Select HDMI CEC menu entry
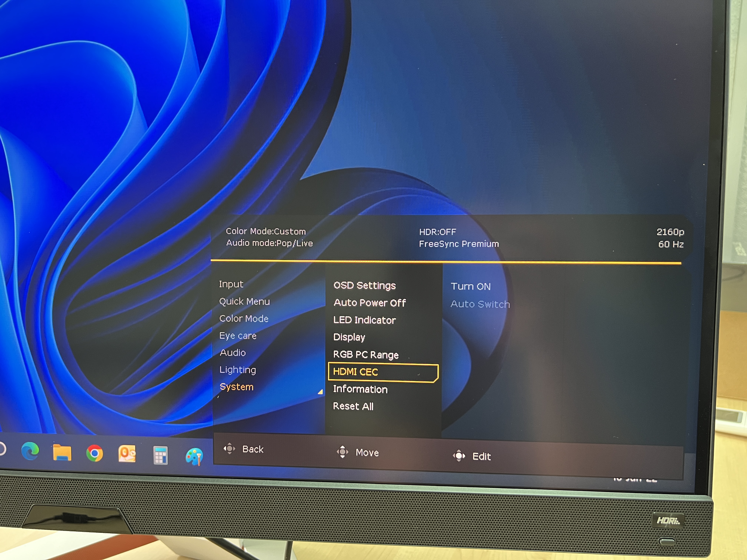Image resolution: width=747 pixels, height=560 pixels. tap(355, 372)
